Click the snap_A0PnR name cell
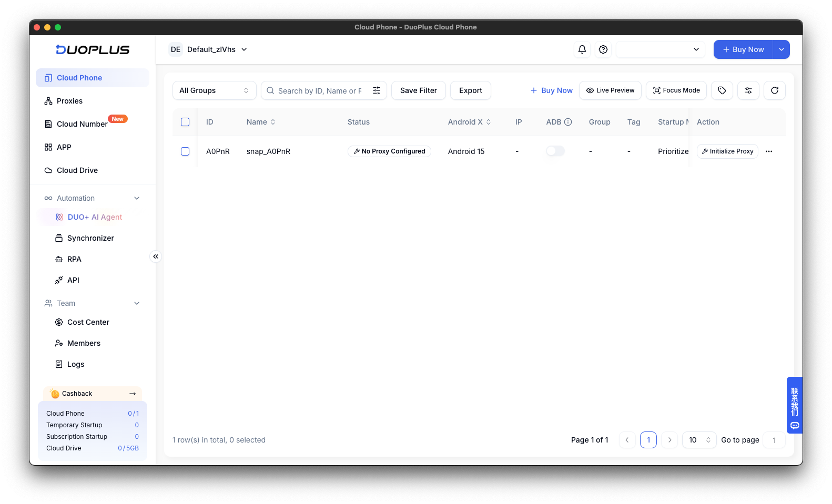 coord(268,151)
